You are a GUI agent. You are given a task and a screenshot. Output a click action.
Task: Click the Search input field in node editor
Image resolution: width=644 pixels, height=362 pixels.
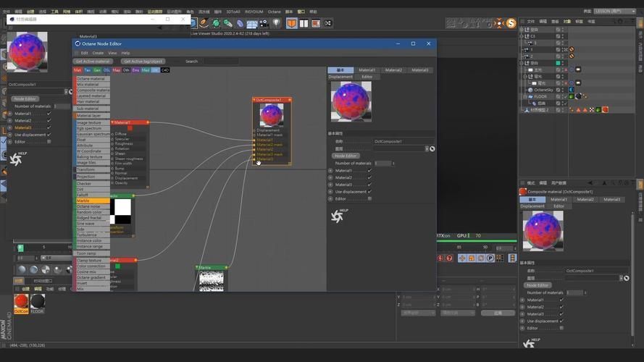pyautogui.click(x=221, y=61)
